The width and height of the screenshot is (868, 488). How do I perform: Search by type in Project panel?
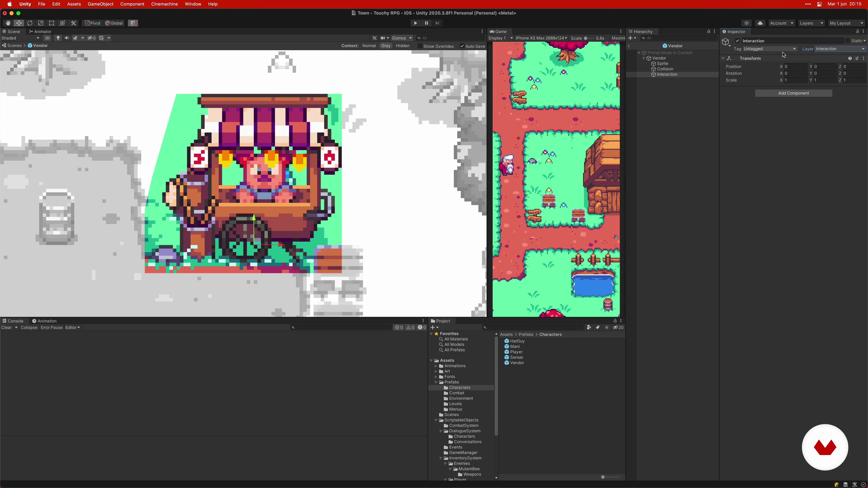click(589, 327)
